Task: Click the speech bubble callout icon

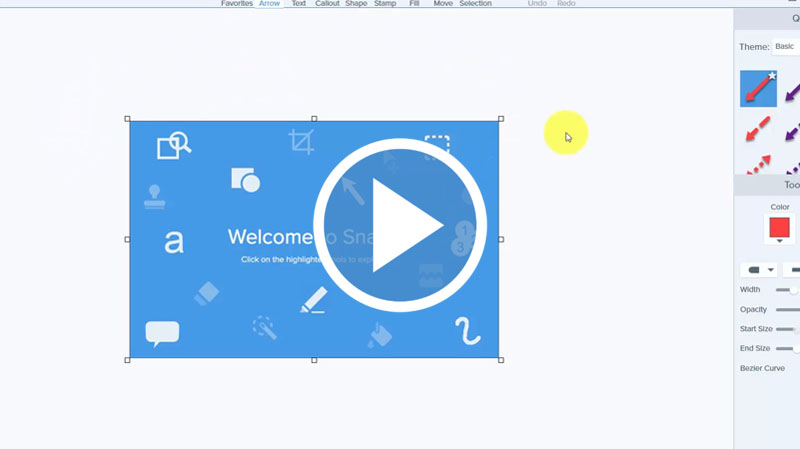Action: 162,332
